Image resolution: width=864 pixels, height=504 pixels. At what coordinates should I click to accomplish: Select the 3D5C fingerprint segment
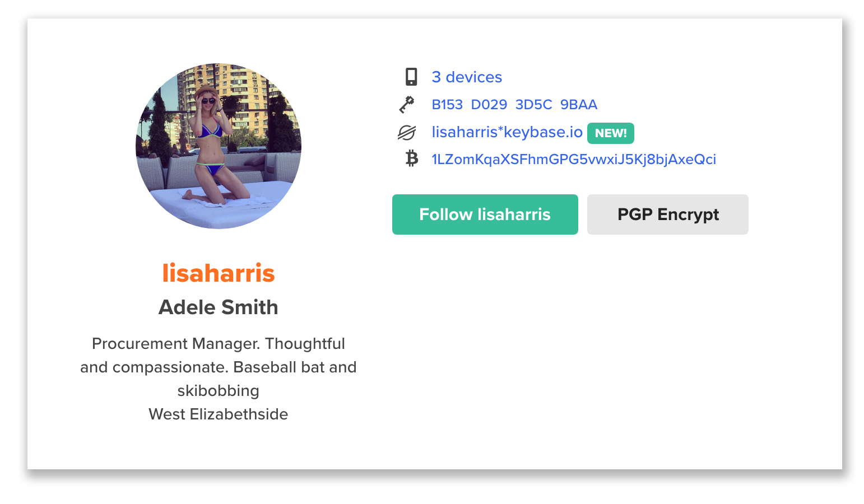point(533,105)
